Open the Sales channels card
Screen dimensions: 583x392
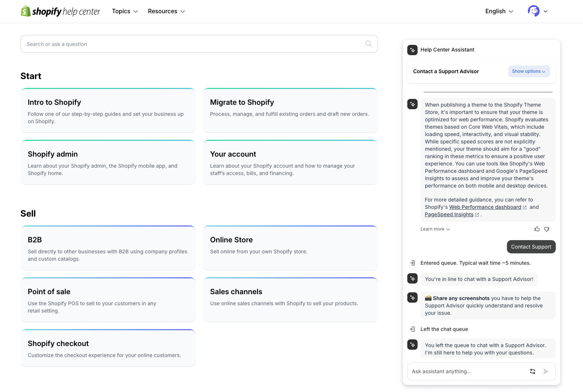(290, 300)
